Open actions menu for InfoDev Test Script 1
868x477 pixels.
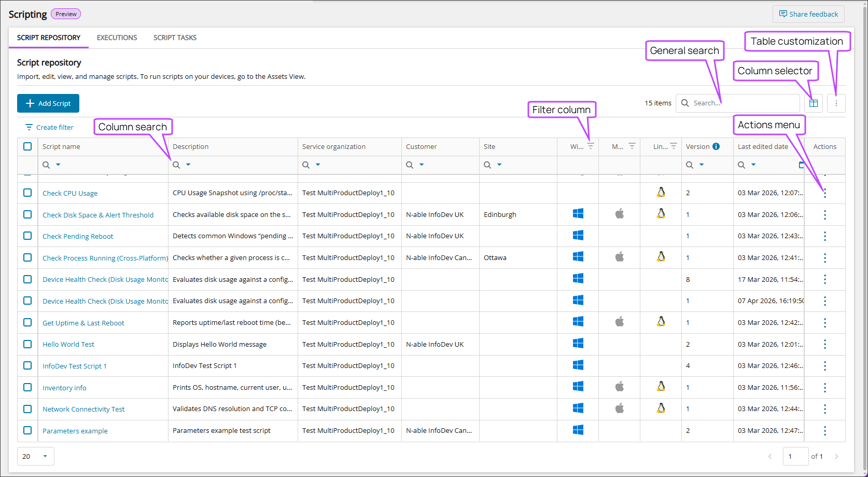point(825,366)
